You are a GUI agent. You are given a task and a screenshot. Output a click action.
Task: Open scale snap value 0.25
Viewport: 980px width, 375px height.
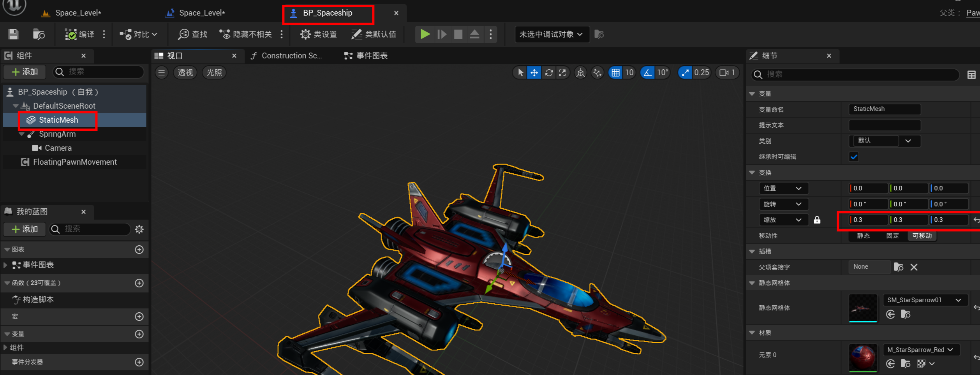coord(702,72)
